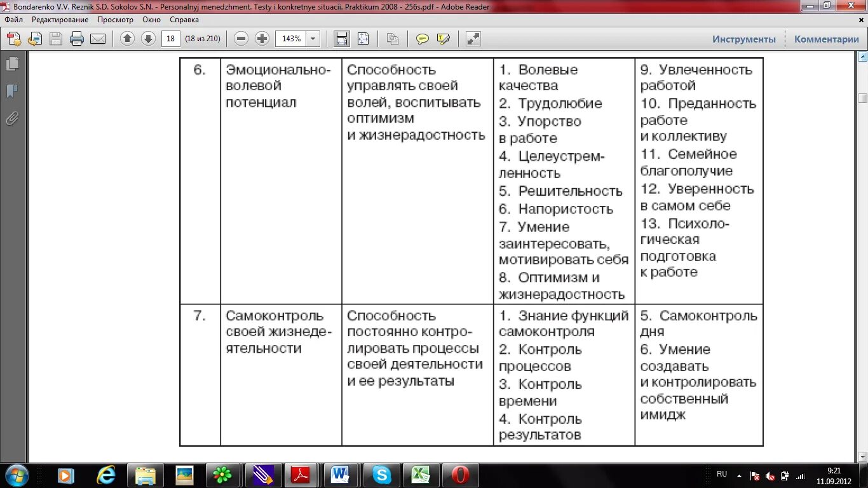868x488 pixels.
Task: Click the RU language indicator
Action: (722, 474)
